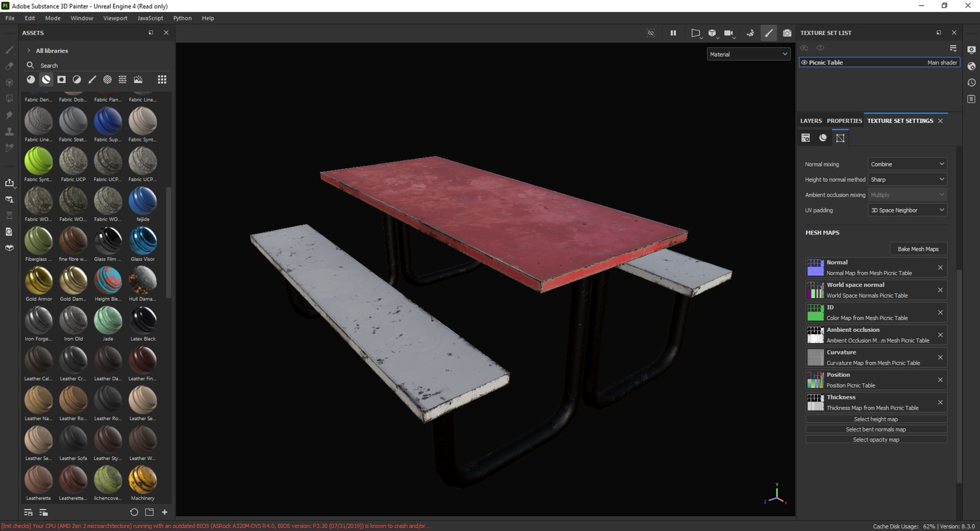Screen dimensions: 980x531
Task: Switch assets to grid view icon
Action: pyautogui.click(x=162, y=79)
